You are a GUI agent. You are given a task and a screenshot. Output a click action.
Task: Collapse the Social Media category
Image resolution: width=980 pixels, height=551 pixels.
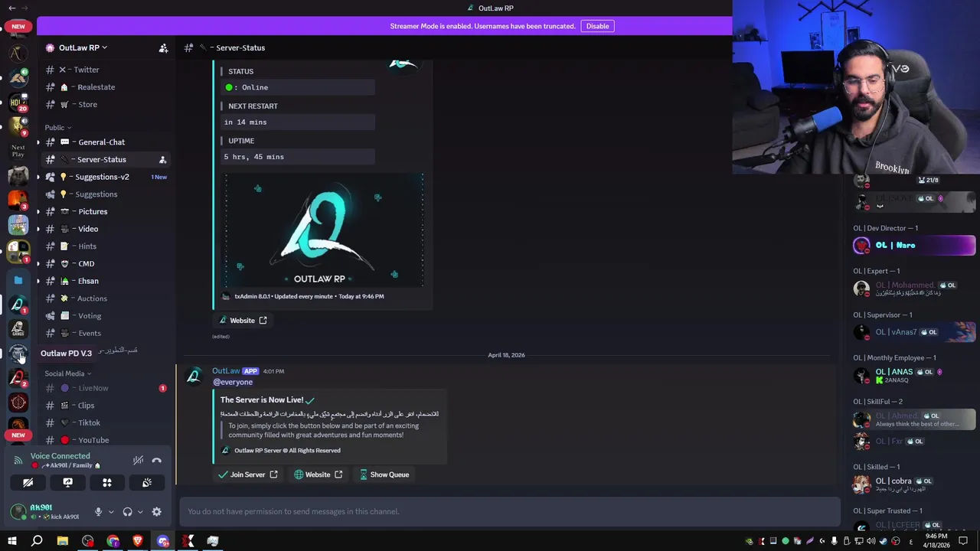coord(67,373)
